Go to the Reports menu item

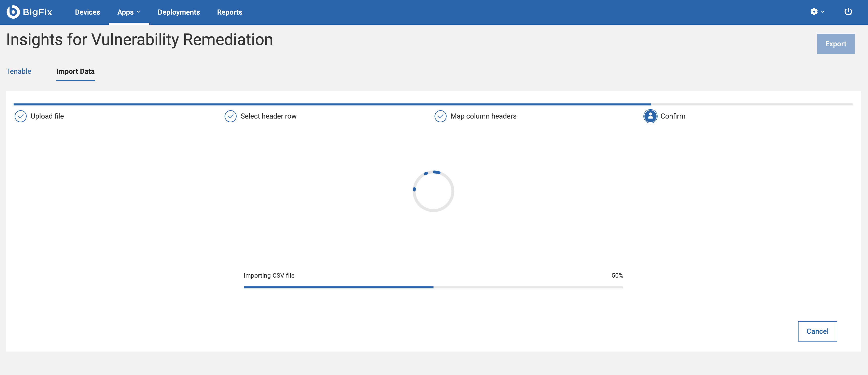(x=230, y=12)
